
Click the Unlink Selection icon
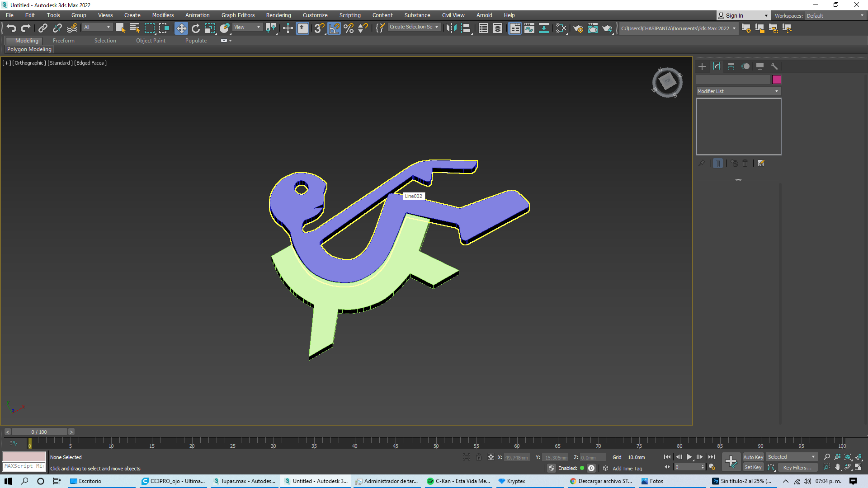57,28
